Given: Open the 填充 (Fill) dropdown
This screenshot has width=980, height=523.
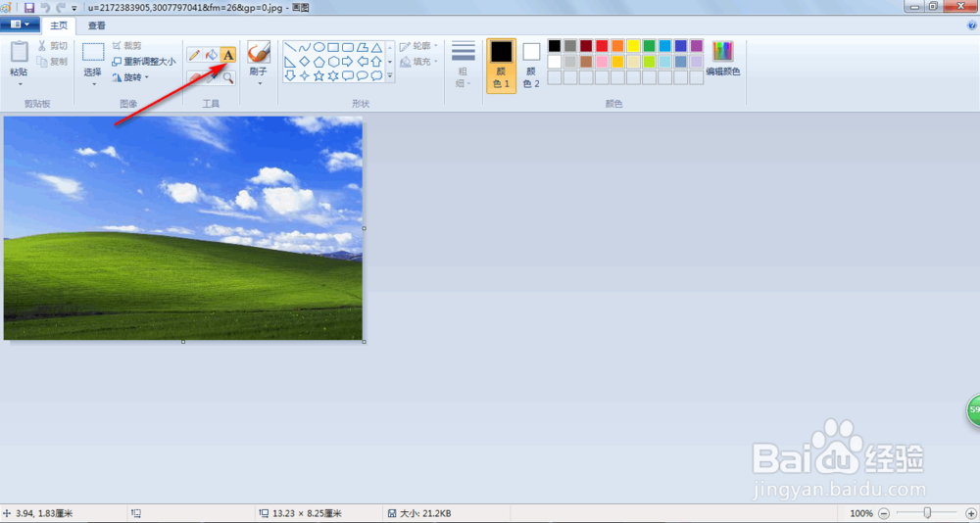Looking at the screenshot, I should pos(418,62).
